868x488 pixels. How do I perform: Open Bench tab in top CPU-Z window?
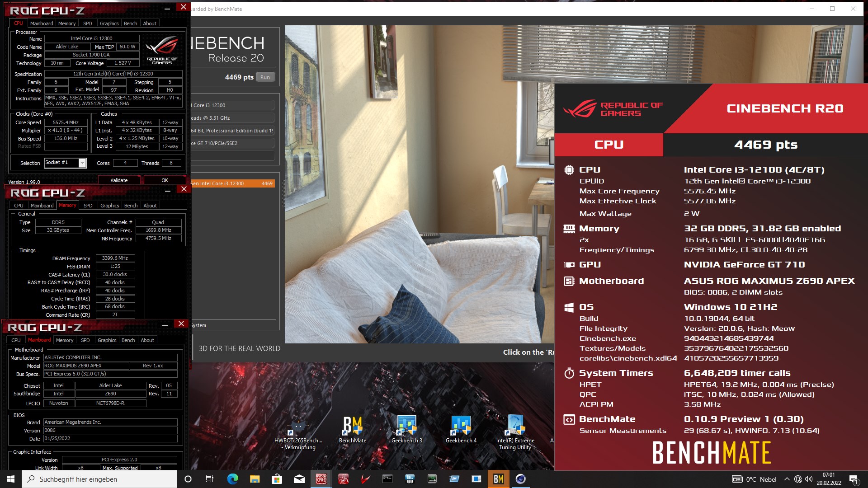[x=131, y=23]
